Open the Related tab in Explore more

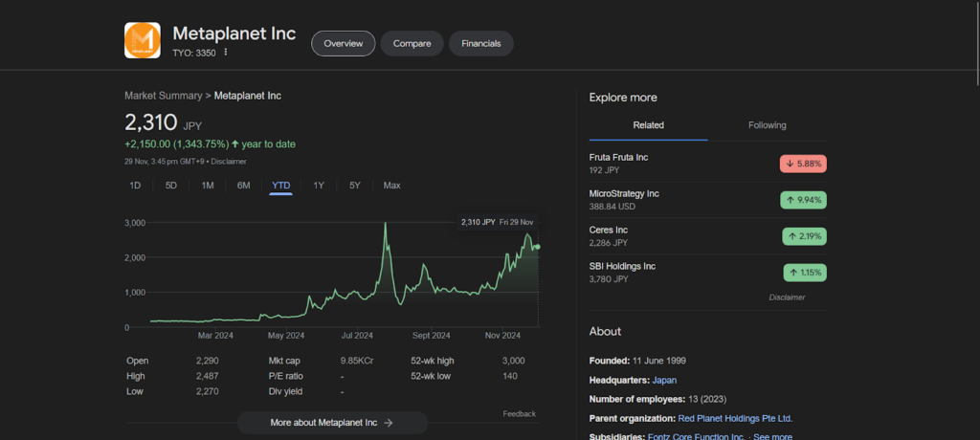click(648, 125)
